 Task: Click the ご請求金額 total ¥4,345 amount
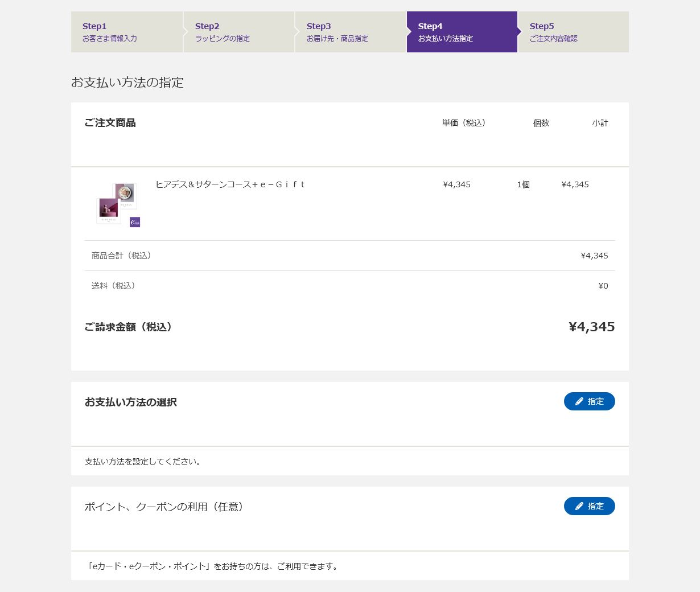[592, 327]
